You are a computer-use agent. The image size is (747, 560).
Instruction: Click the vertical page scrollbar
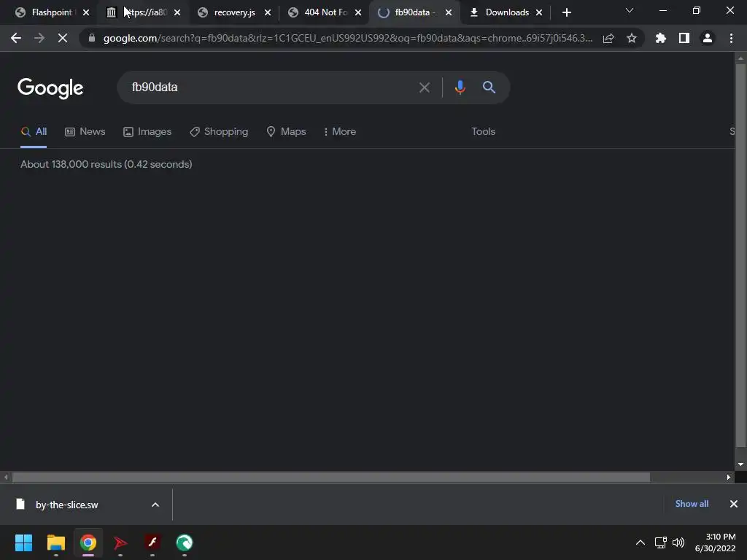[x=740, y=256]
